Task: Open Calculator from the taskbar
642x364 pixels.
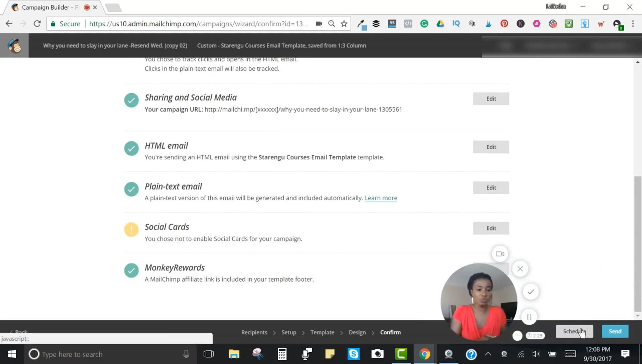Action: [282, 354]
